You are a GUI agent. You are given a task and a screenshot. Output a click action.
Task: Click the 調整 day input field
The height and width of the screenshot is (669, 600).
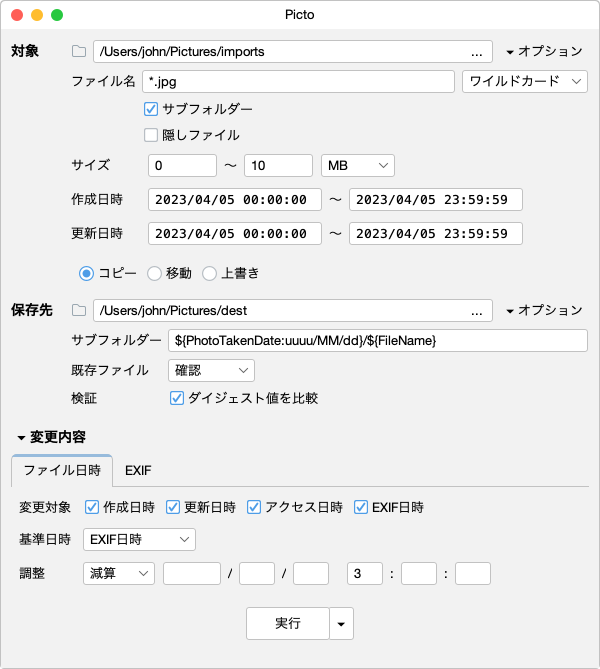[311, 573]
